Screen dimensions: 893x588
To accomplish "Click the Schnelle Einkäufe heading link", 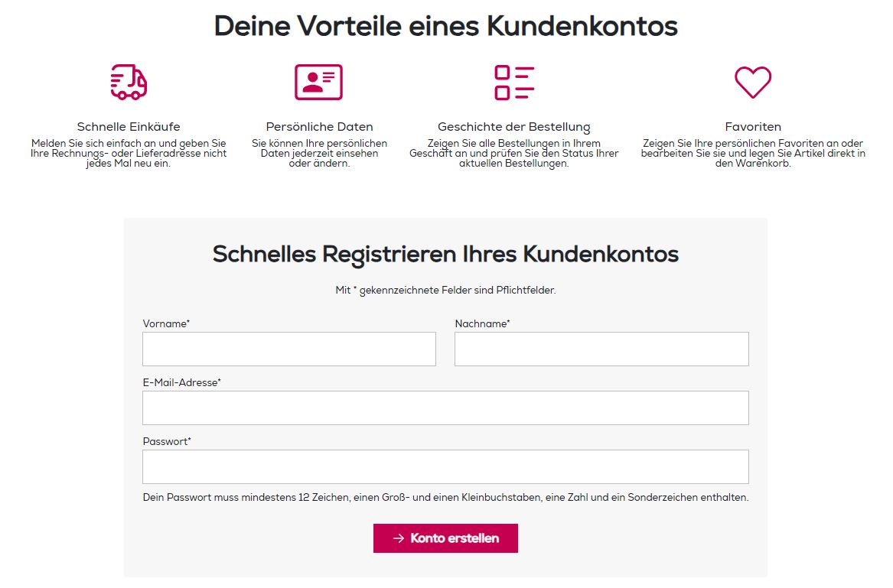I will click(128, 126).
